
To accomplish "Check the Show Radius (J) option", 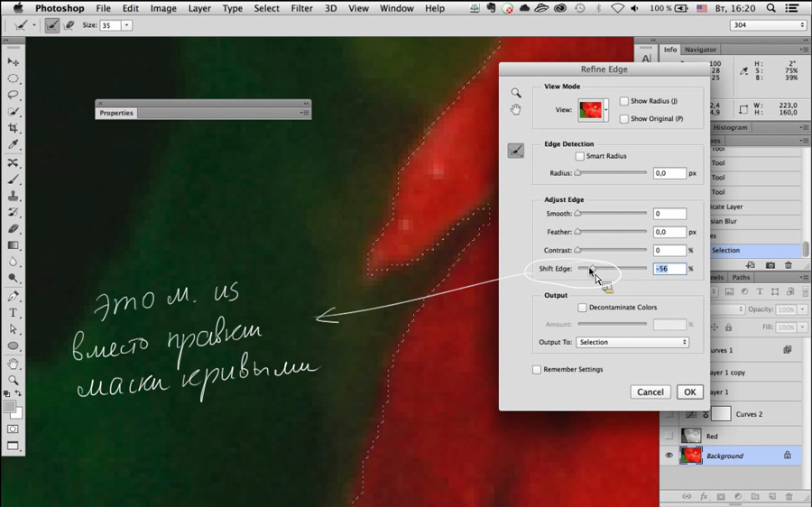I will [624, 101].
